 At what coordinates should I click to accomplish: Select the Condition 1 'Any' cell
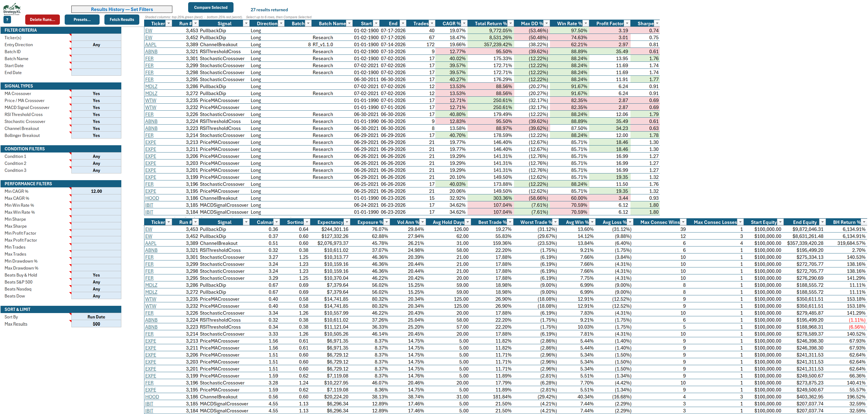tap(96, 157)
